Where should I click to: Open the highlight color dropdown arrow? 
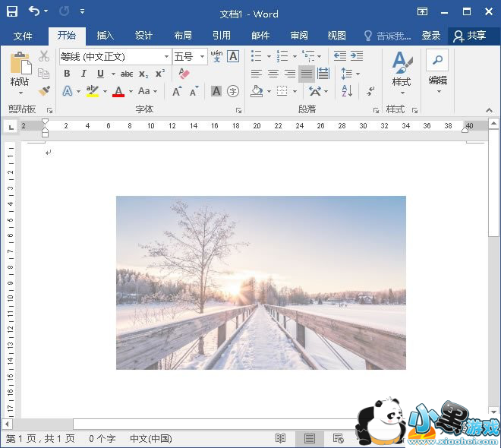[105, 92]
